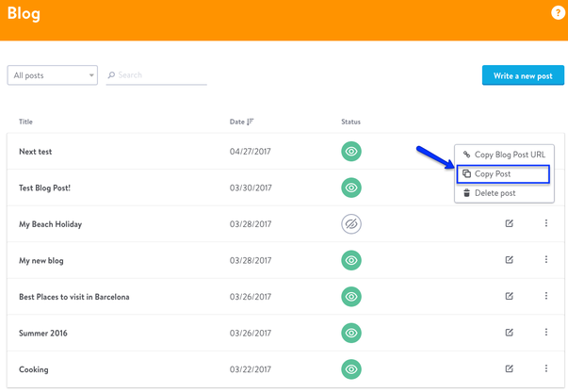
Task: Open more options for Summer 2016
Action: (546, 333)
